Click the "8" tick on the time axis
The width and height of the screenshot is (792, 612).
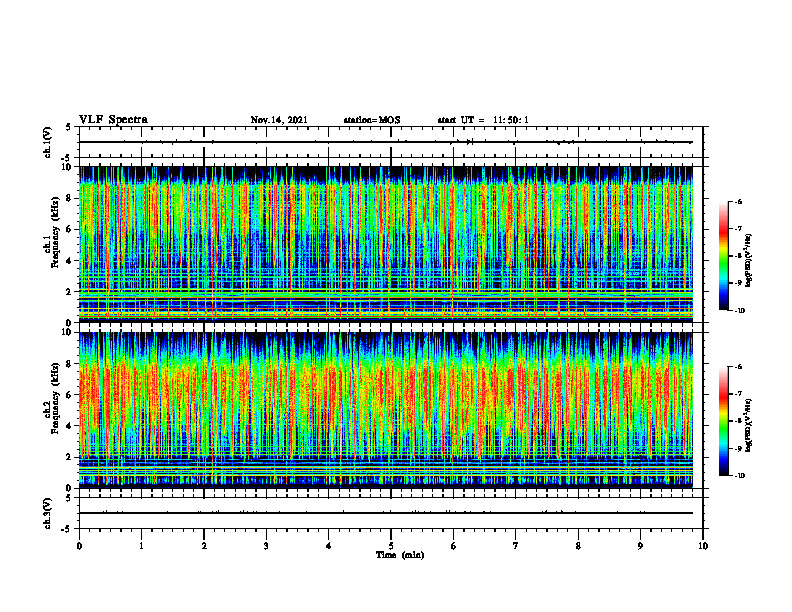click(578, 546)
